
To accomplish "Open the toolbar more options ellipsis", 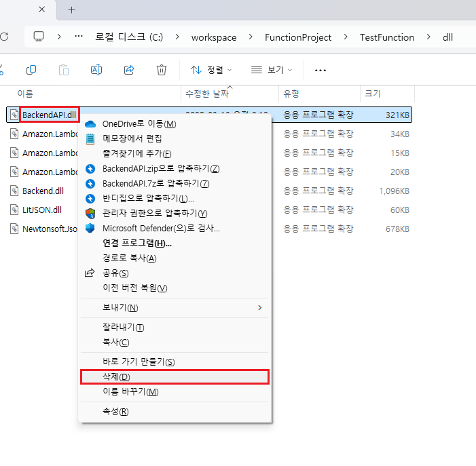I will 321,71.
